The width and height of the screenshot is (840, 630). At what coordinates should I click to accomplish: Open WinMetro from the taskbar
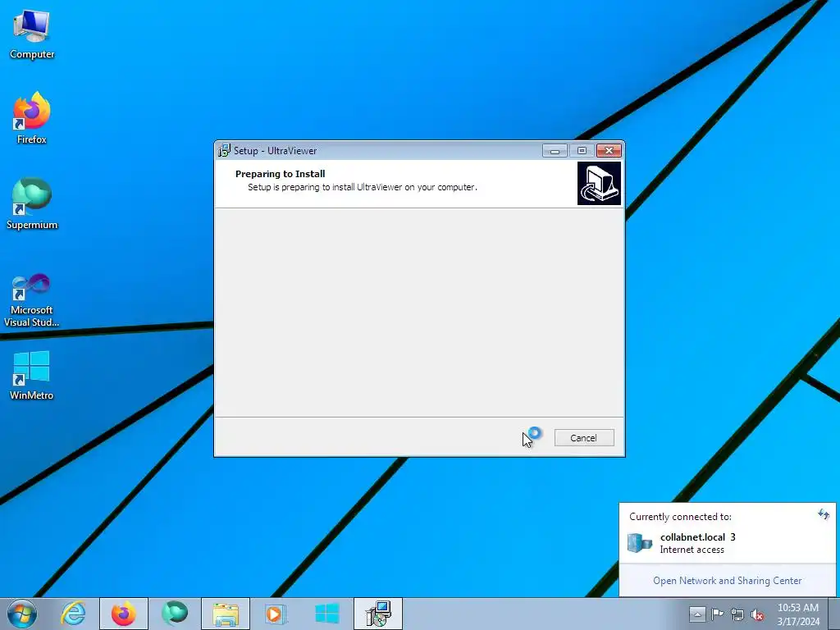point(326,614)
